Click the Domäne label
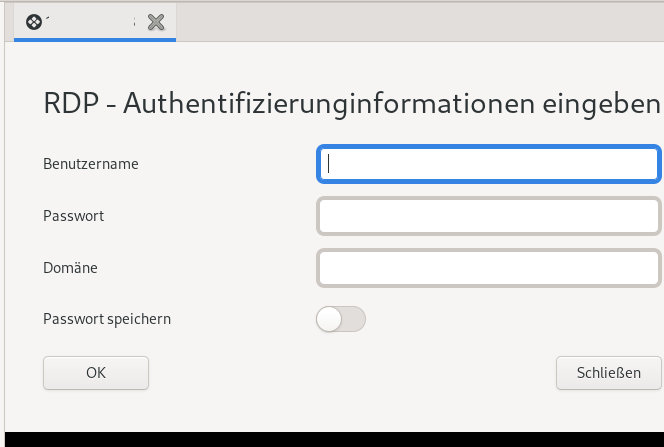Image resolution: width=664 pixels, height=447 pixels. (x=70, y=267)
